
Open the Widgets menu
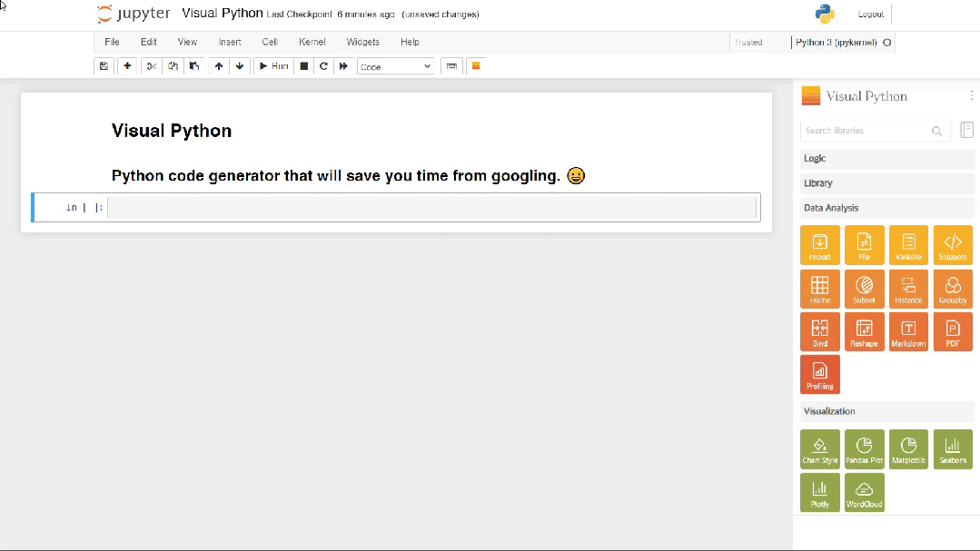363,42
